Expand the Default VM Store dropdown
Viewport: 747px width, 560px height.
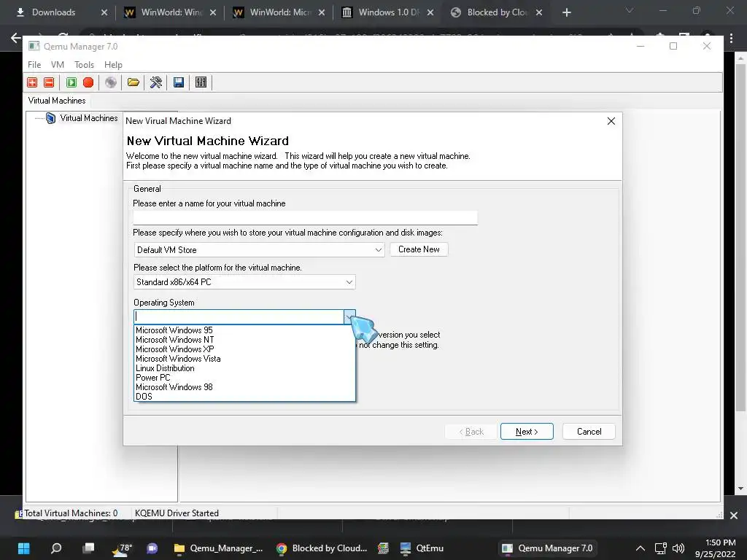coord(379,249)
